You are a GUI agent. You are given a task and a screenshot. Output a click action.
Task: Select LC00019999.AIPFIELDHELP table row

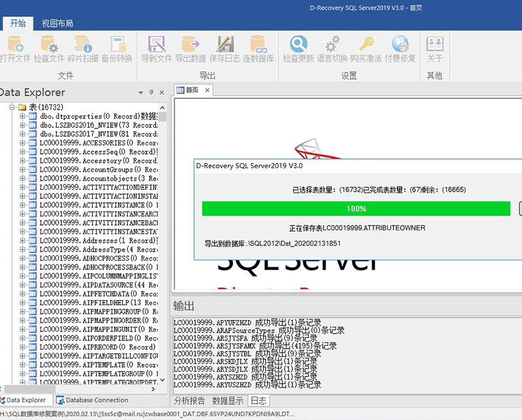99,303
